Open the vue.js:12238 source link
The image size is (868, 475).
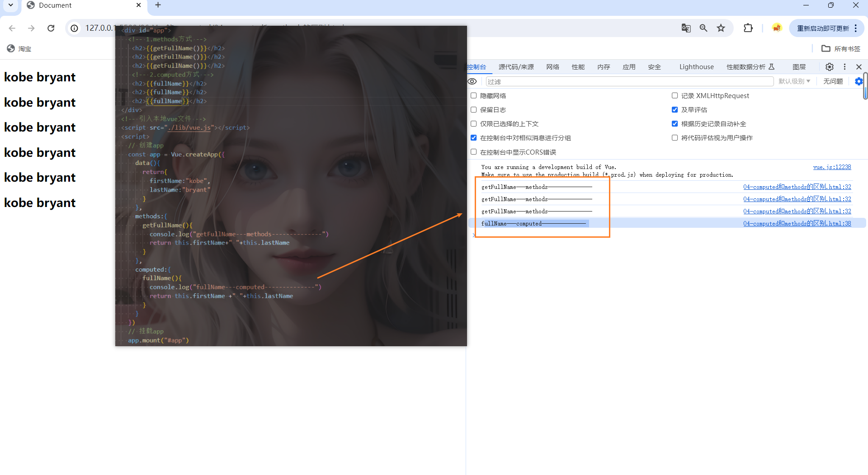coord(832,167)
